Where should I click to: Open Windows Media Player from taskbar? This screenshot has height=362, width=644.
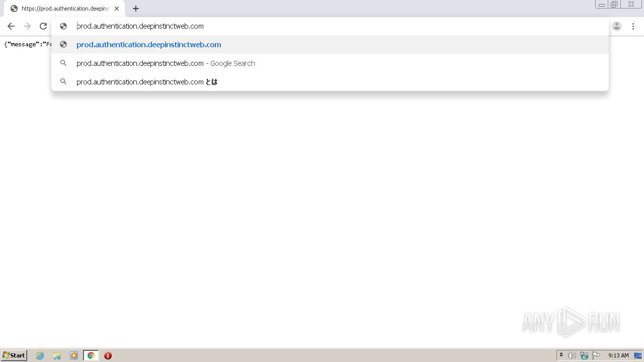pyautogui.click(x=74, y=355)
